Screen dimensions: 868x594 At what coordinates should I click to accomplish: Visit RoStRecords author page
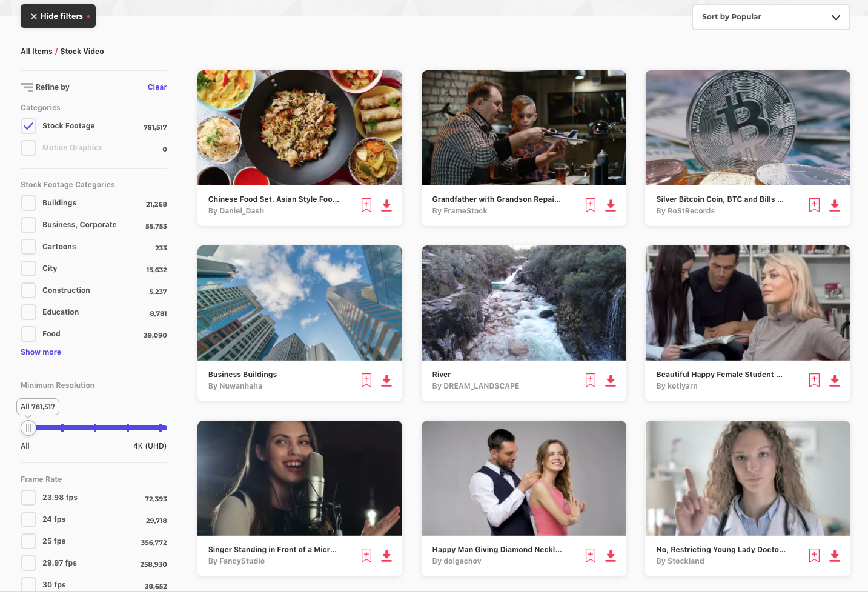(691, 211)
